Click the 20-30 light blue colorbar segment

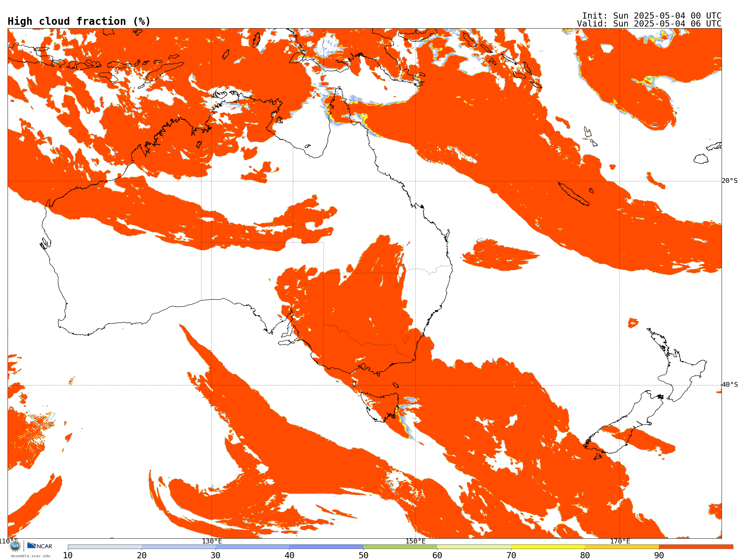(x=178, y=547)
